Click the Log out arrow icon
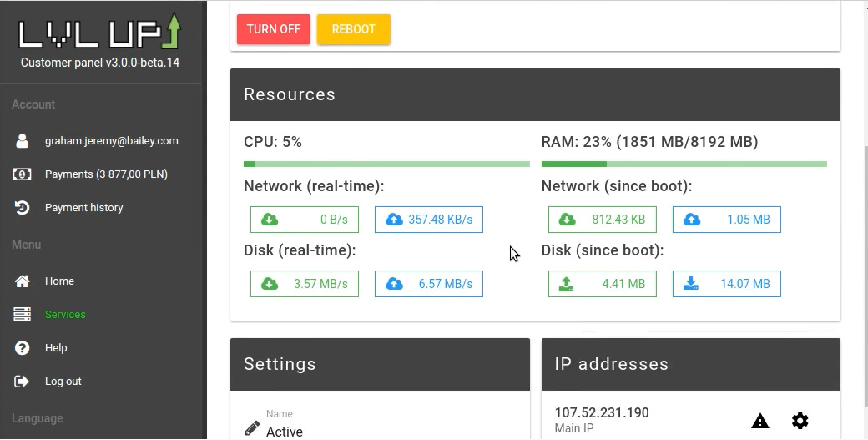 (x=23, y=382)
